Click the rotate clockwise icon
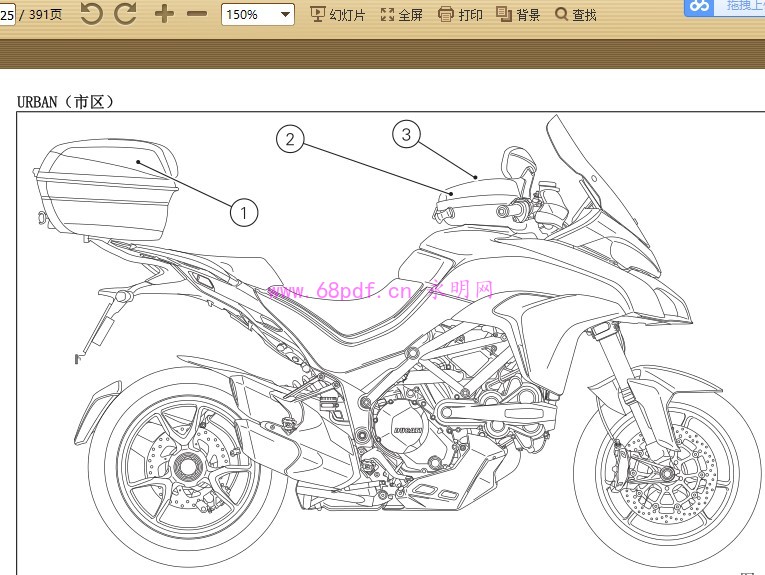Viewport: 765px width, 575px height. point(125,14)
